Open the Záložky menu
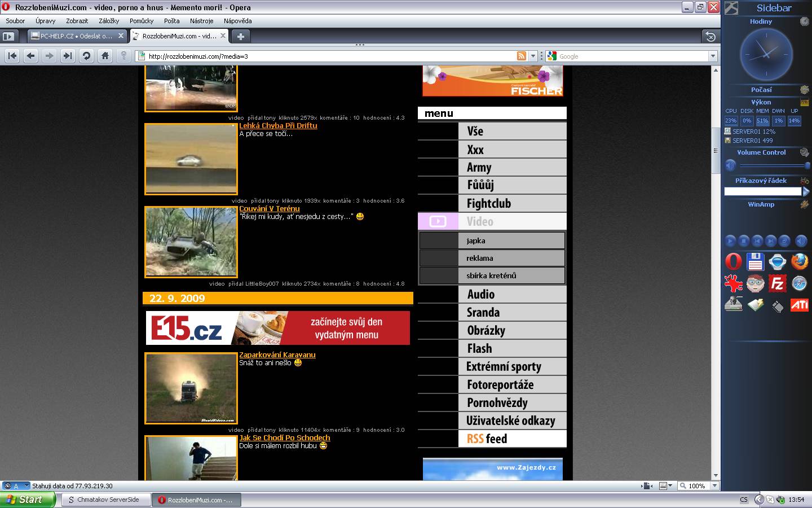The width and height of the screenshot is (812, 508). 109,21
